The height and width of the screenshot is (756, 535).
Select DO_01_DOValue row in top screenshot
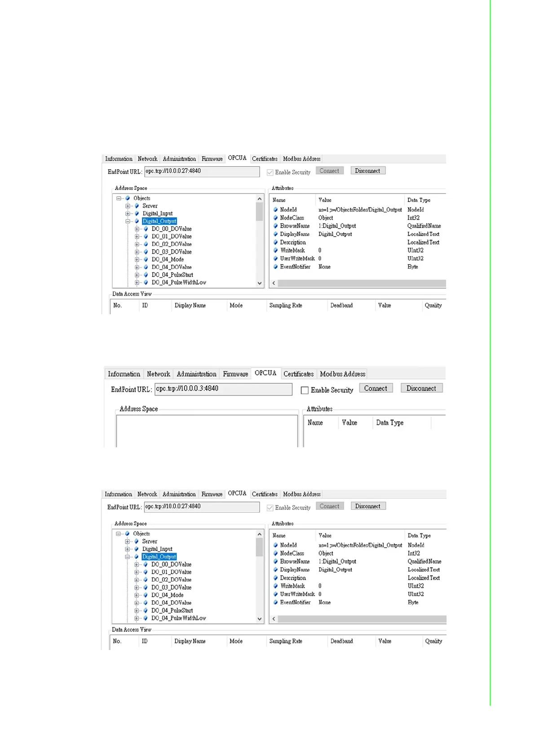click(172, 237)
